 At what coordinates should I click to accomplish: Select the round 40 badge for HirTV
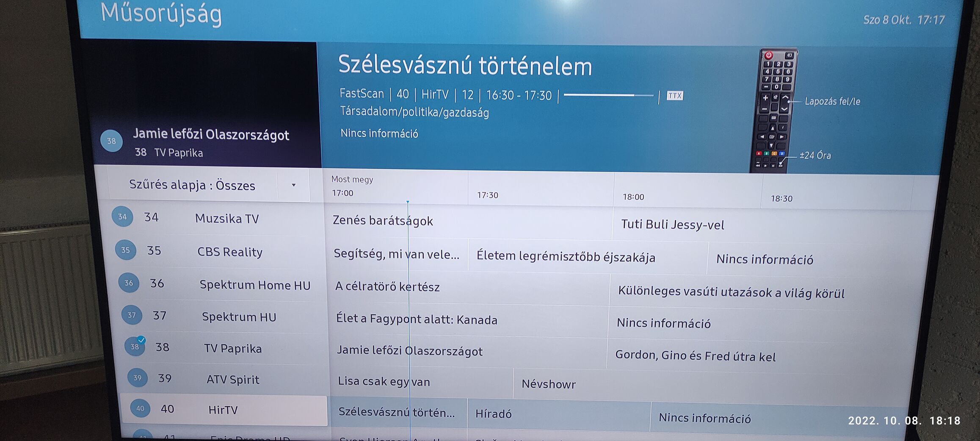coord(140,408)
